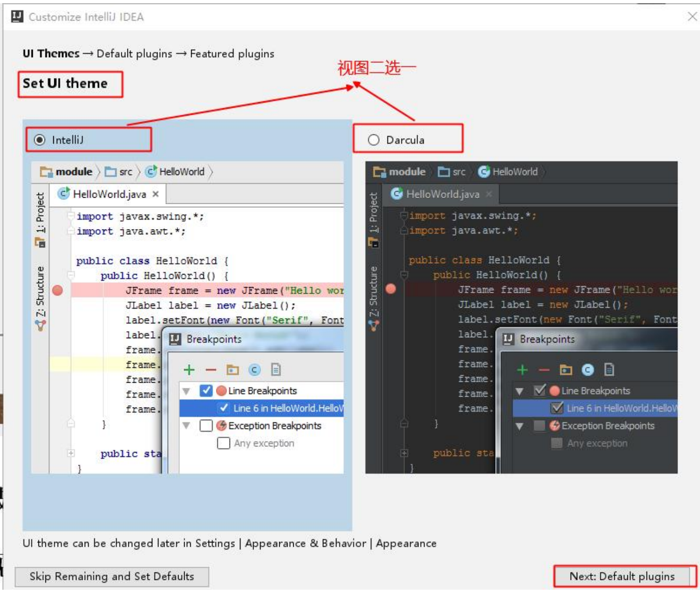Click red minus Remove breakpoint in Darcula preview

point(544,370)
